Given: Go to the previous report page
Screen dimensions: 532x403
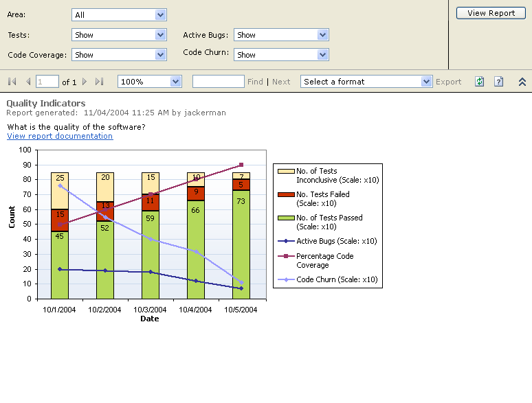Looking at the screenshot, I should 28,82.
